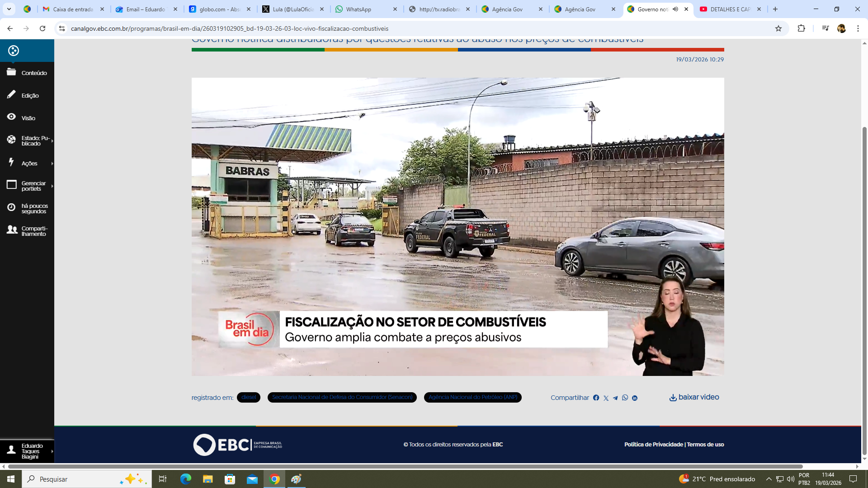Share video on Facebook icon
This screenshot has width=868, height=488.
click(596, 398)
